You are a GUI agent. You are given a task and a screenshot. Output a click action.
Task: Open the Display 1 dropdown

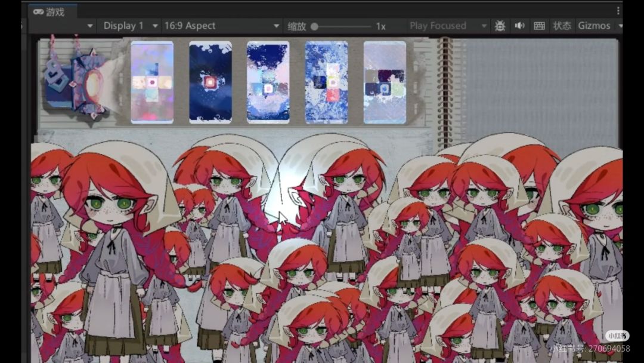(x=130, y=26)
